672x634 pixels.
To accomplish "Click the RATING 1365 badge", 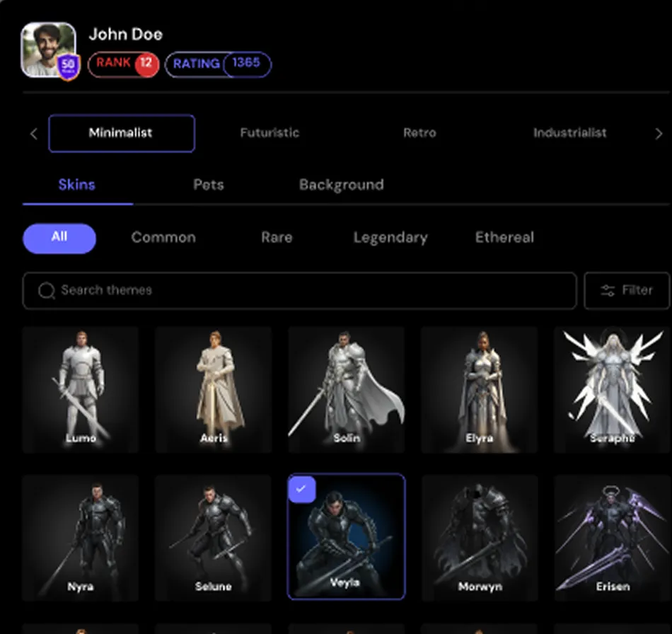I will point(218,64).
